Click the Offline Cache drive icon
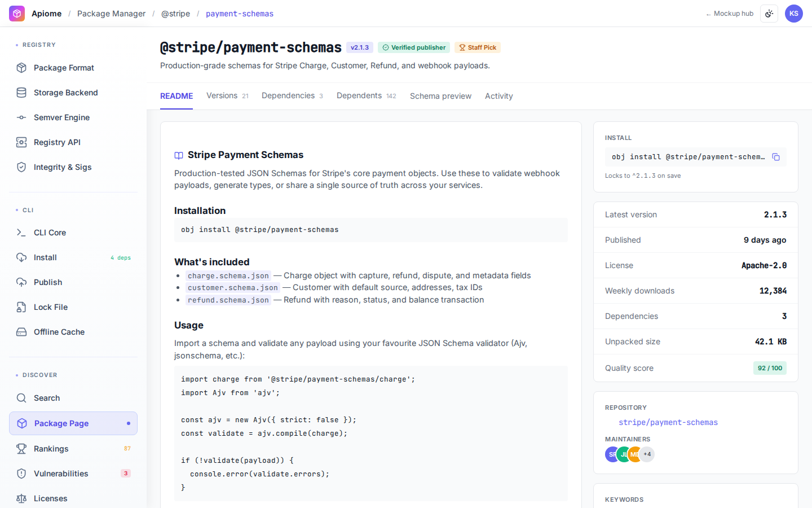This screenshot has width=812, height=508. pyautogui.click(x=21, y=332)
